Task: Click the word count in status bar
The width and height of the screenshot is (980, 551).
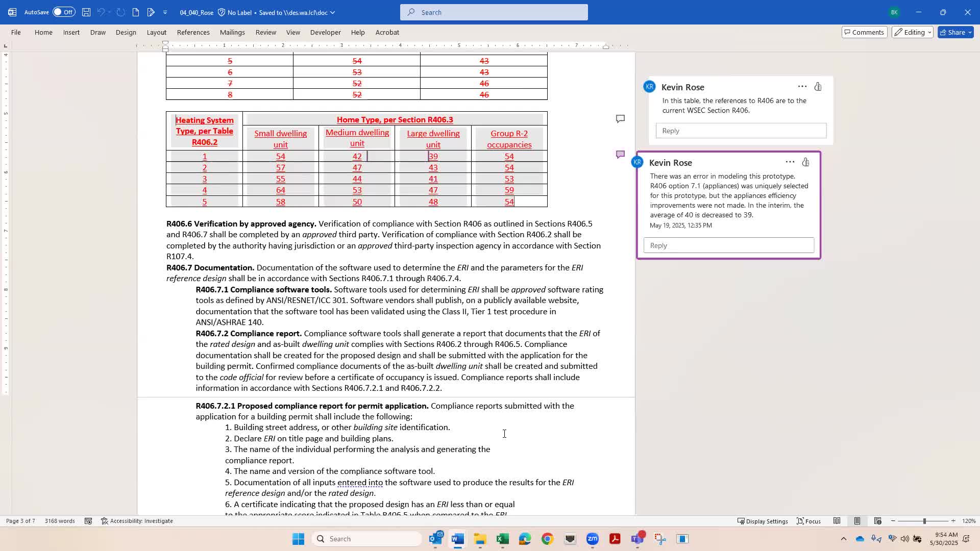Action: [60, 521]
